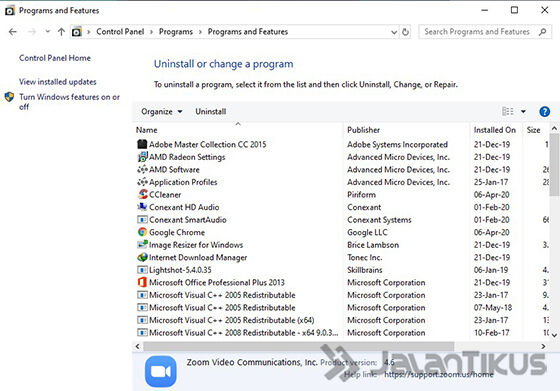
Task: Expand the chevron after Programs breadcrumb
Action: [200, 32]
